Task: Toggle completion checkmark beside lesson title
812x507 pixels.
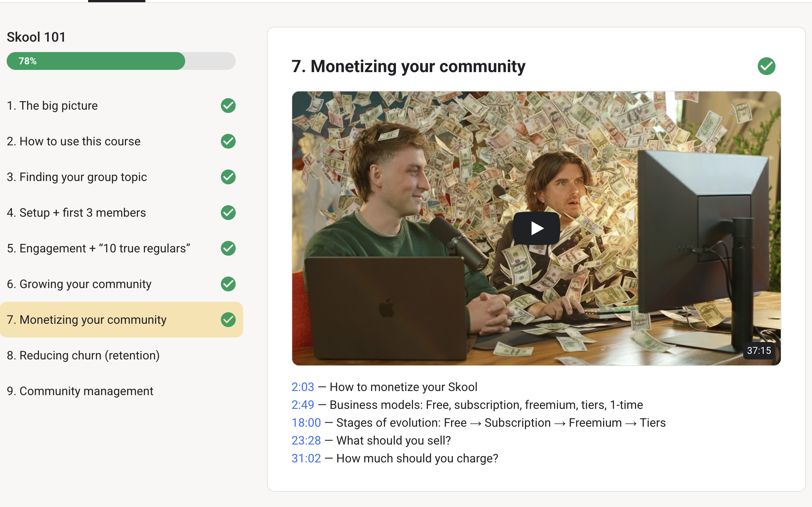Action: (766, 66)
